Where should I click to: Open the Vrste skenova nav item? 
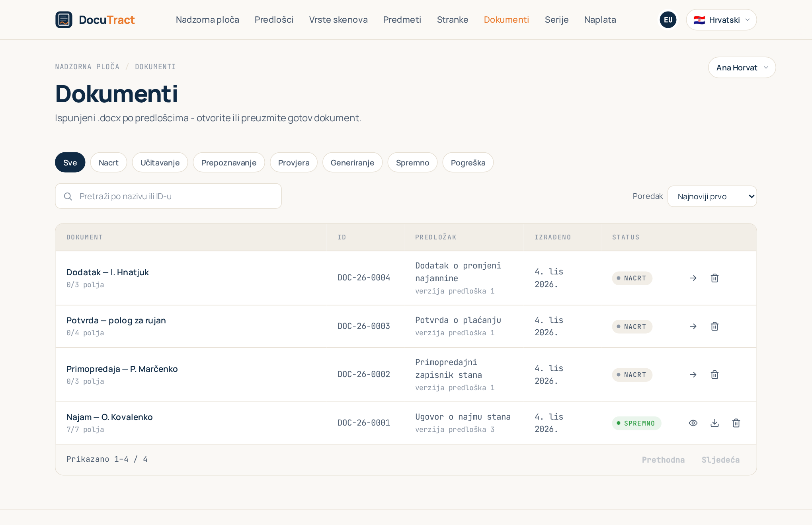click(338, 19)
